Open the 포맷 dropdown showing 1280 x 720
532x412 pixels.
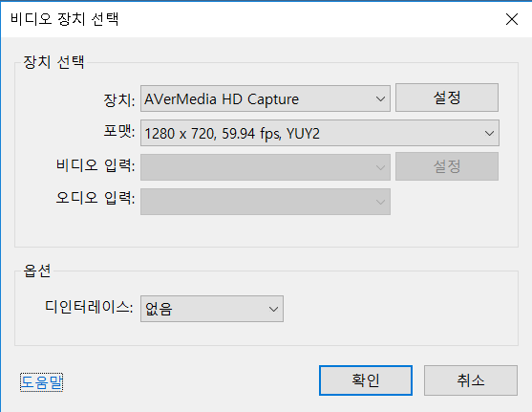[320, 133]
